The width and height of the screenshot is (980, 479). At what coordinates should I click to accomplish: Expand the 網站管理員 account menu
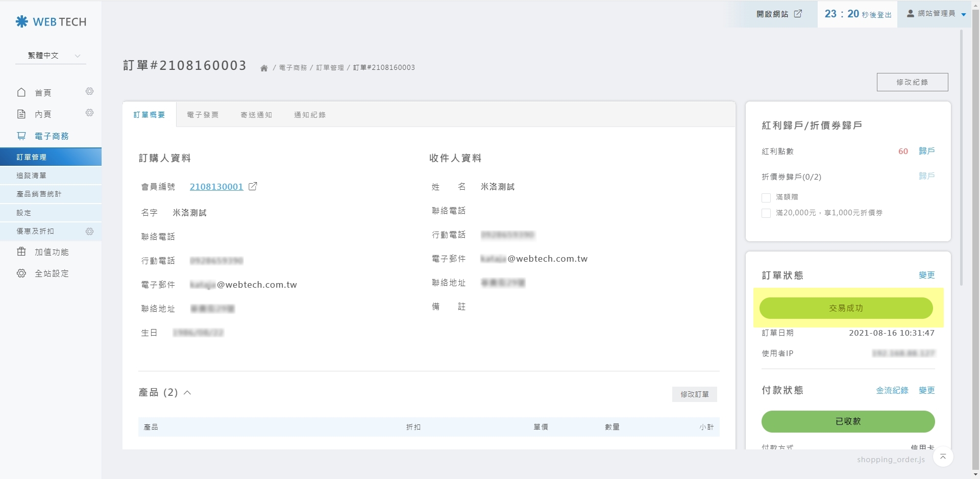click(936, 14)
